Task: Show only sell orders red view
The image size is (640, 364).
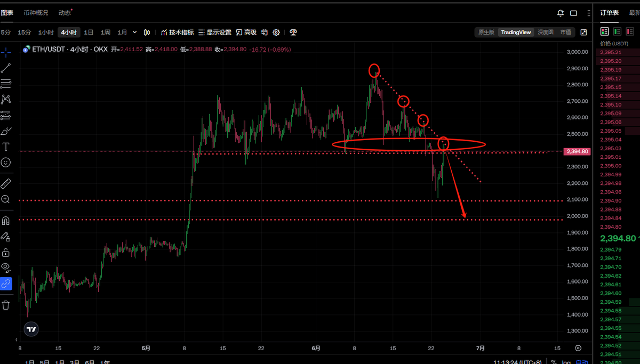Action: pos(630,32)
